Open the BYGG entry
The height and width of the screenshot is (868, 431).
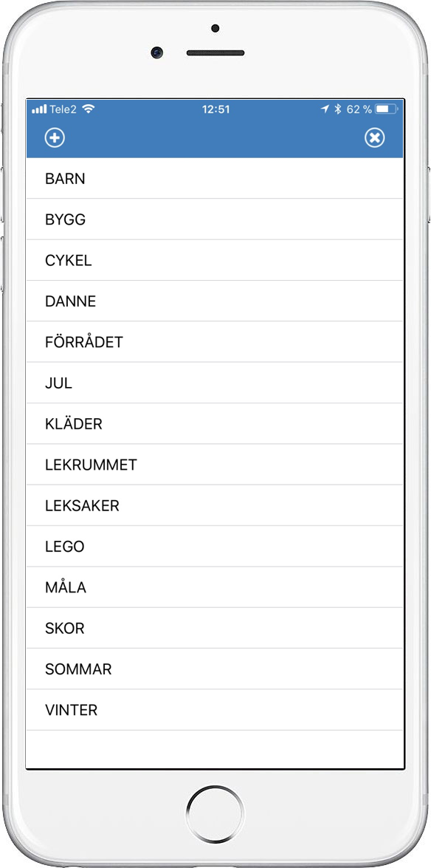pyautogui.click(x=215, y=219)
